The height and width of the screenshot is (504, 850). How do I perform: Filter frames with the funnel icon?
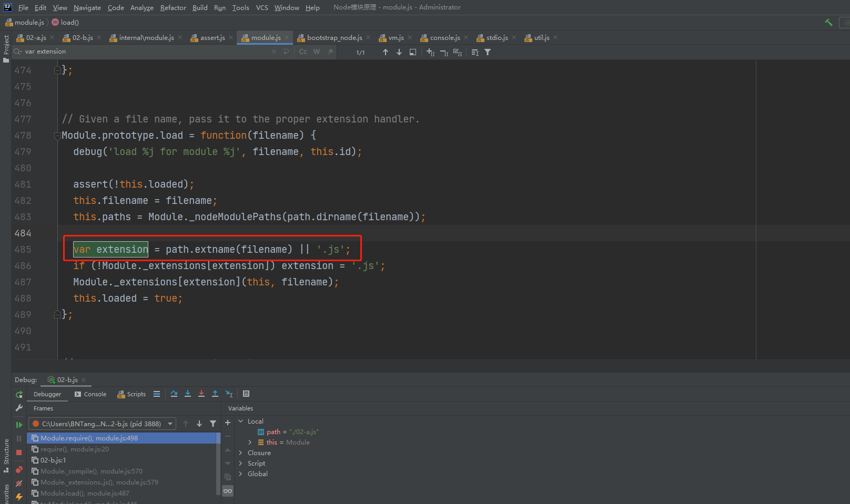tap(213, 424)
